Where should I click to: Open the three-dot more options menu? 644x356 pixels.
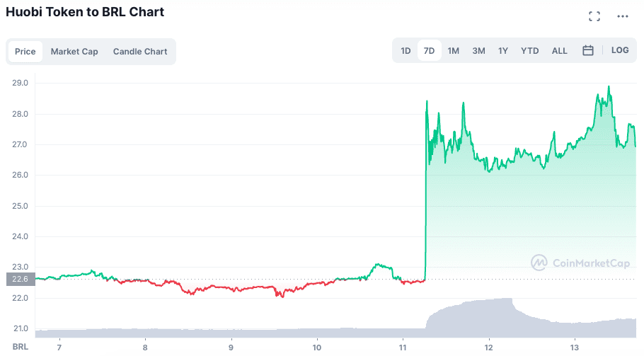point(623,16)
